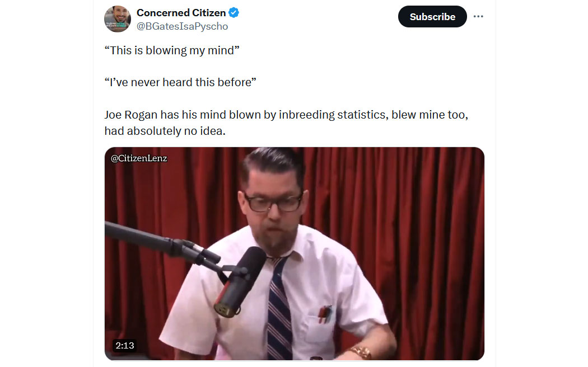This screenshot has width=588, height=367.
Task: Visit the @BGatesIsaPyscho handle link
Action: (182, 26)
